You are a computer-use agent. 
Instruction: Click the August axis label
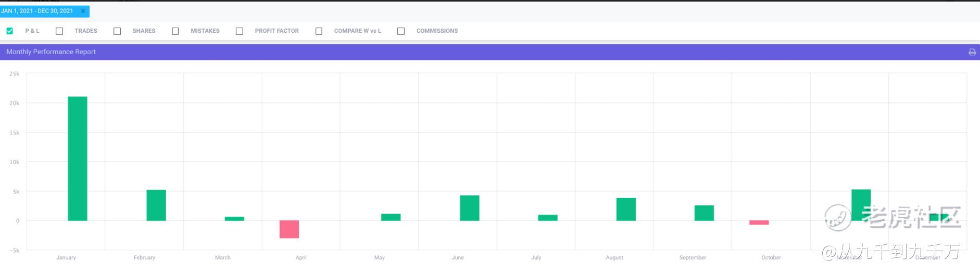[x=614, y=257]
